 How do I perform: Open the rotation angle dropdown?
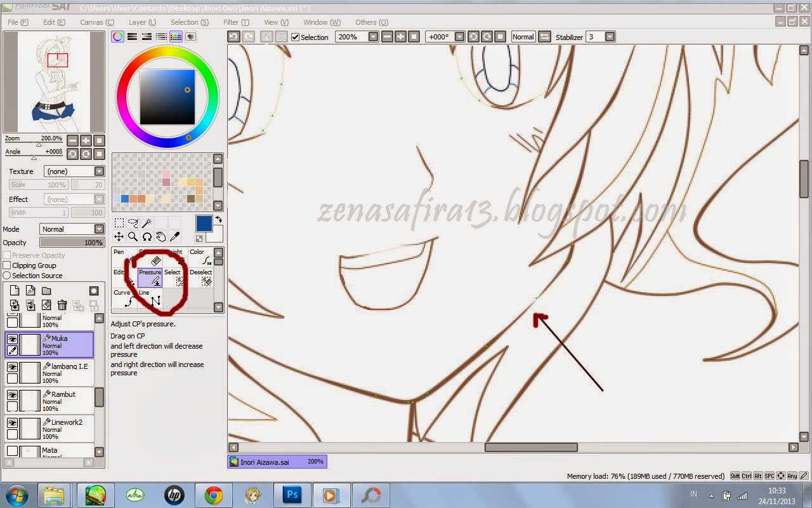[459, 37]
